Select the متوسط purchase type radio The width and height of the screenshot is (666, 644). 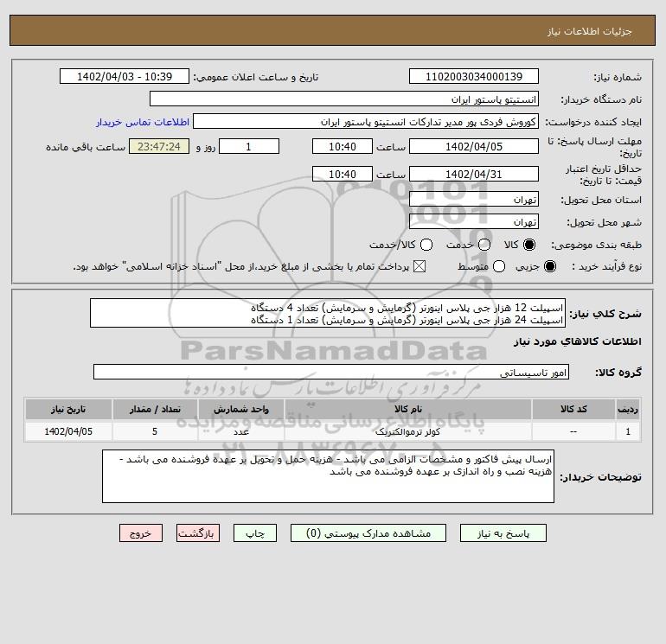[499, 266]
